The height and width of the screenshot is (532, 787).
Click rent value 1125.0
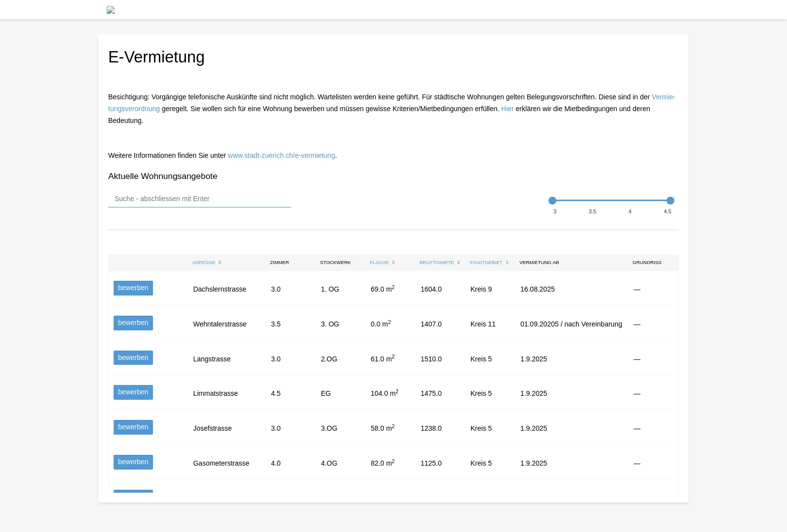tap(431, 463)
